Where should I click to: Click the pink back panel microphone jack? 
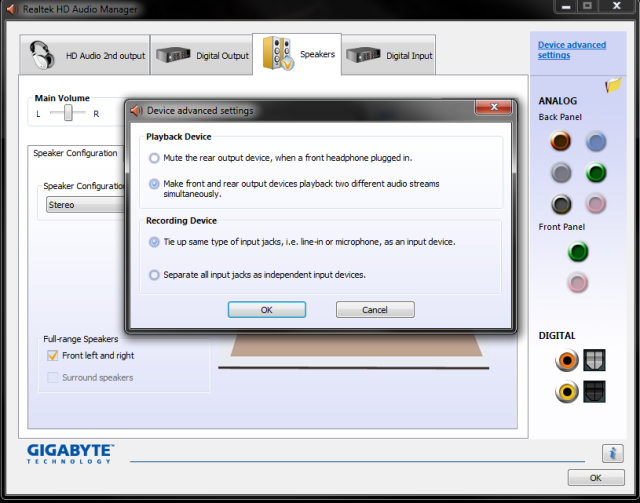tap(596, 203)
